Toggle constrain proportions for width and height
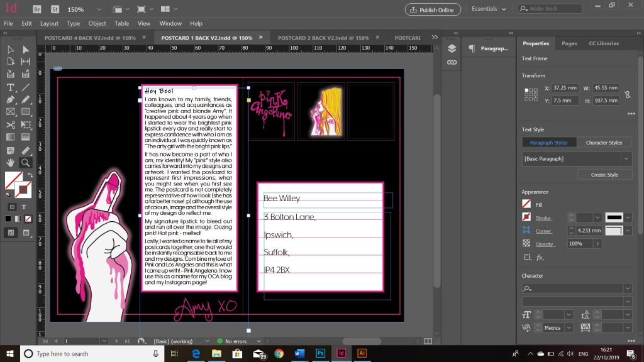Screen dimensions: 644x362 pyautogui.click(x=627, y=94)
